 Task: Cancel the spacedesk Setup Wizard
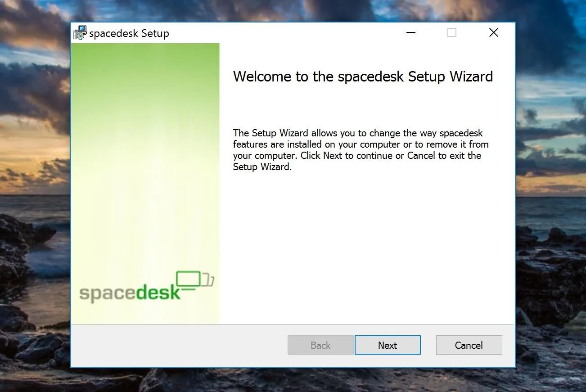469,345
